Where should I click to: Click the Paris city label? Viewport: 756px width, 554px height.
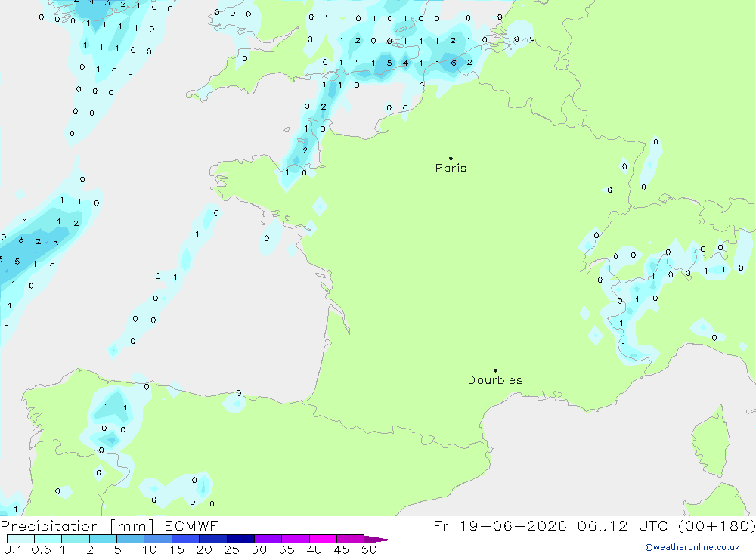click(451, 168)
